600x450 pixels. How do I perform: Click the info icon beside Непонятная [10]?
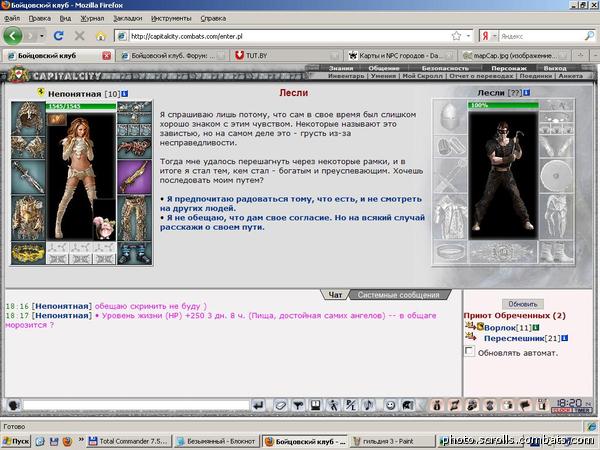pyautogui.click(x=125, y=94)
